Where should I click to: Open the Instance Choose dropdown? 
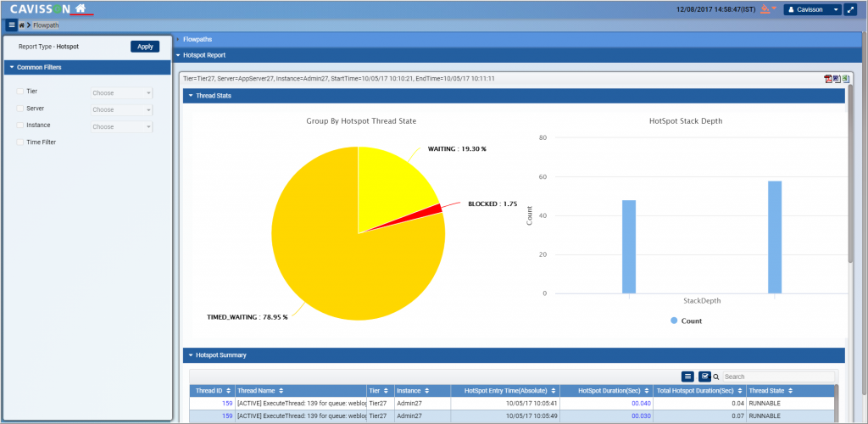tap(121, 127)
